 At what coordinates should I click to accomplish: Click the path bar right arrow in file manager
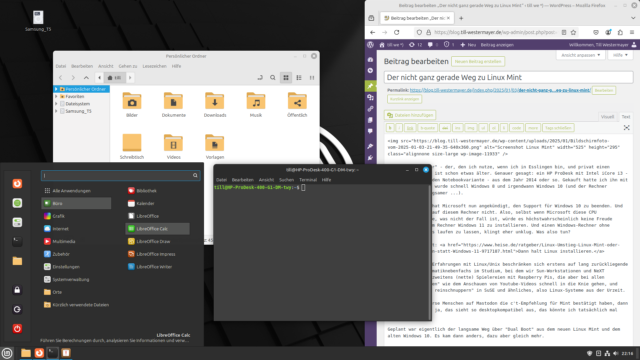pos(130,78)
